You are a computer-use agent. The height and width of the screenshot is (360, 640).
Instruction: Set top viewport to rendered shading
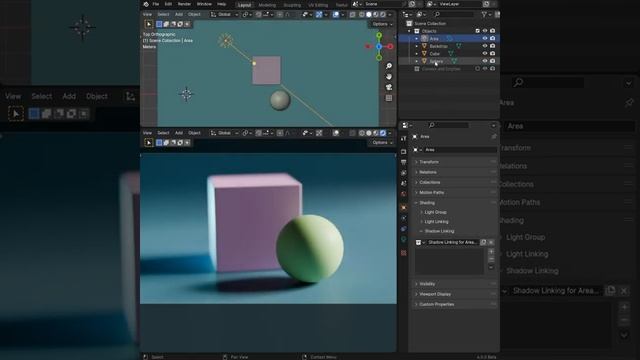tap(383, 14)
